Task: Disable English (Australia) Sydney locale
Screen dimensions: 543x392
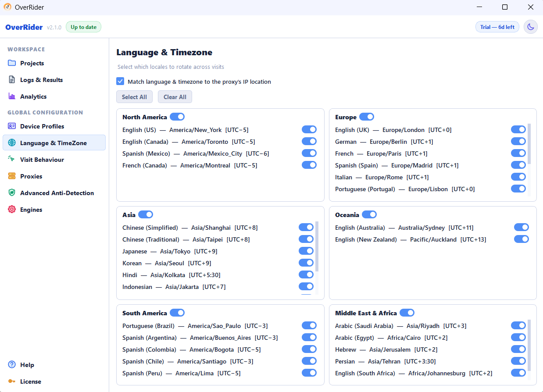Action: coord(522,227)
